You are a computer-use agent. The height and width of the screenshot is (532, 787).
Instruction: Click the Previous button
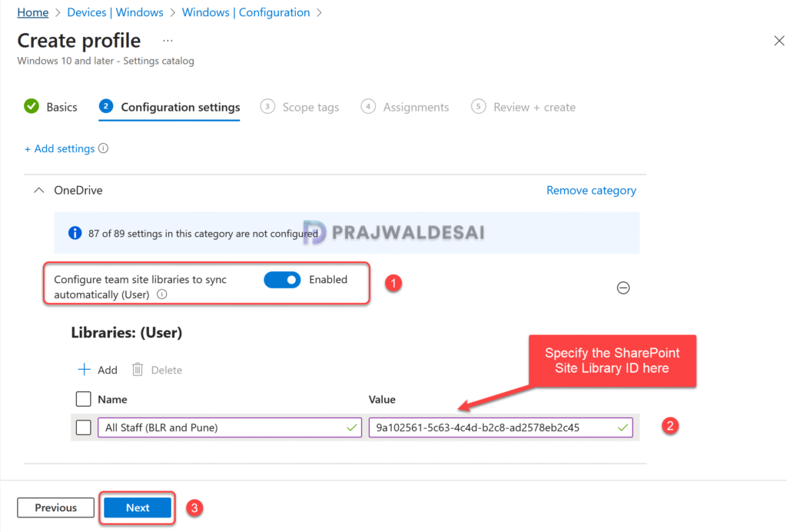pos(55,507)
